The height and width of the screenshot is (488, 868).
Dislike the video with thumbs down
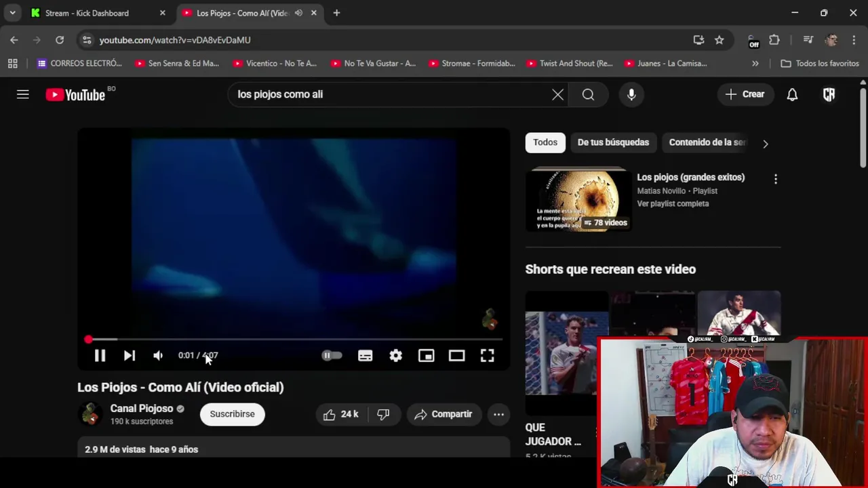pyautogui.click(x=384, y=414)
